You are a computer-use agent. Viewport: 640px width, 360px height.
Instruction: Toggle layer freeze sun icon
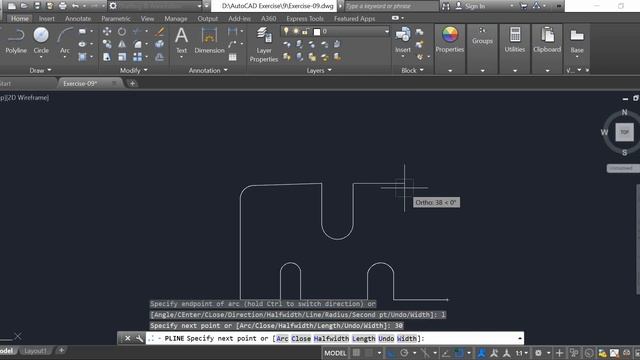[x=296, y=31]
